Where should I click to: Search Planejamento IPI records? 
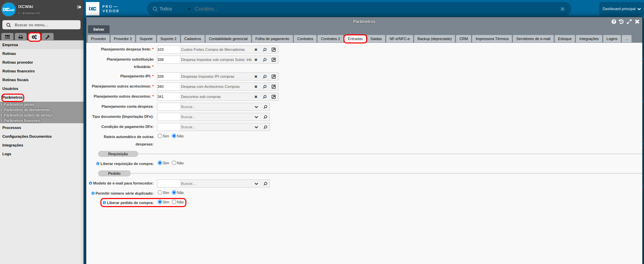(265, 76)
